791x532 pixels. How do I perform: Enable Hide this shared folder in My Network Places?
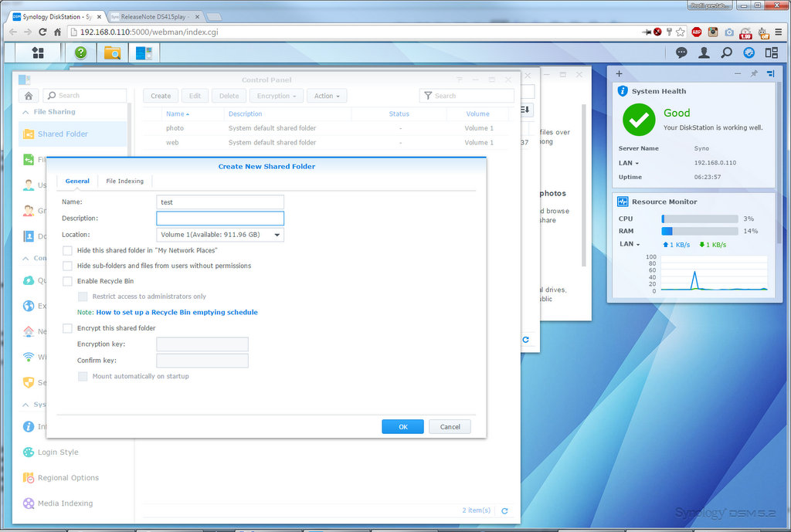coord(67,250)
